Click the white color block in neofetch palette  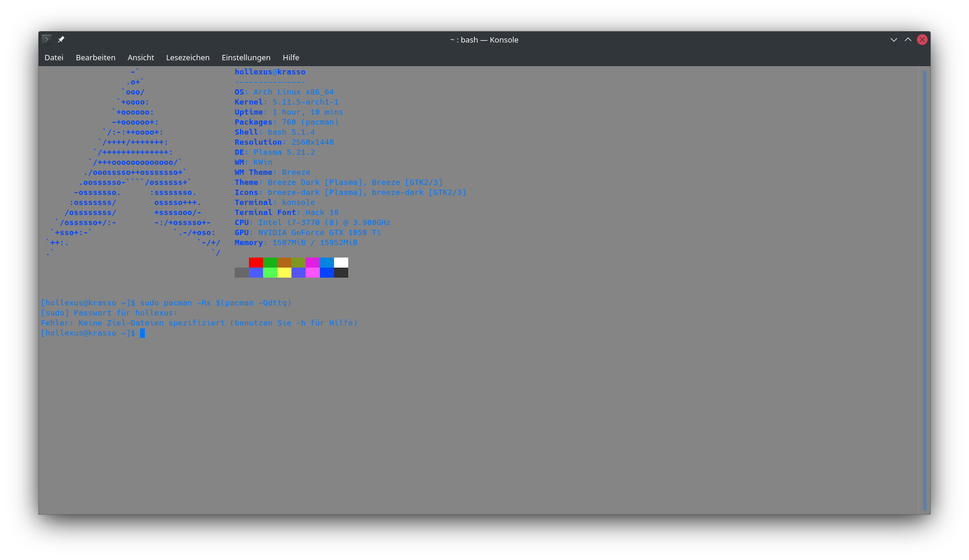click(341, 262)
